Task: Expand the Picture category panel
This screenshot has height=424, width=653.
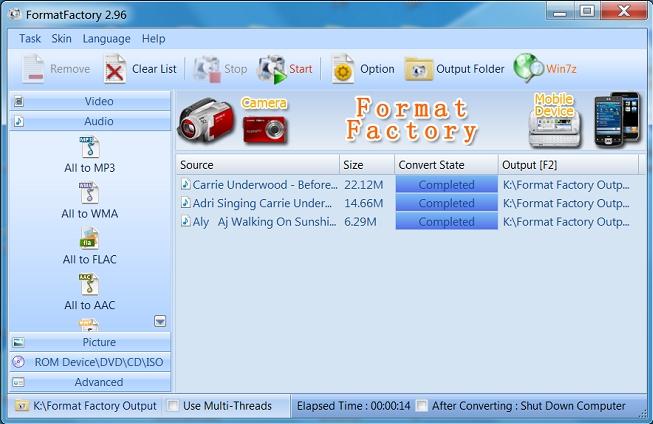Action: pyautogui.click(x=90, y=342)
